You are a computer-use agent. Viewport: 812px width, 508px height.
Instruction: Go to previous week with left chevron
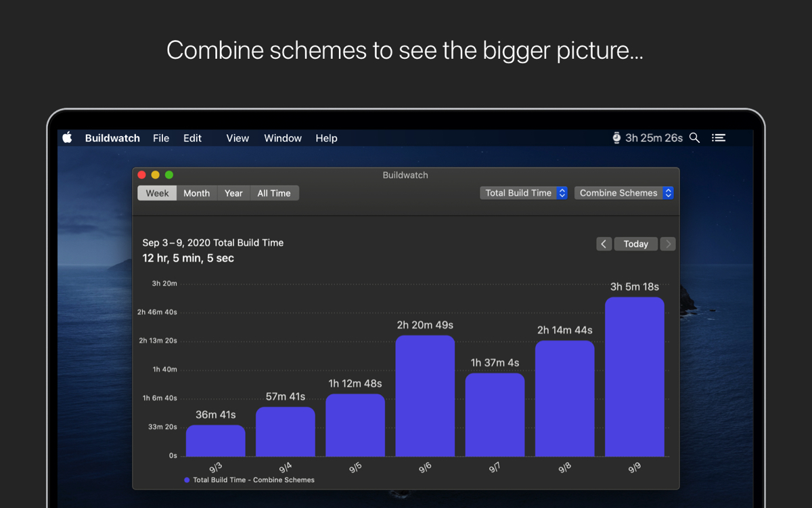(x=604, y=244)
